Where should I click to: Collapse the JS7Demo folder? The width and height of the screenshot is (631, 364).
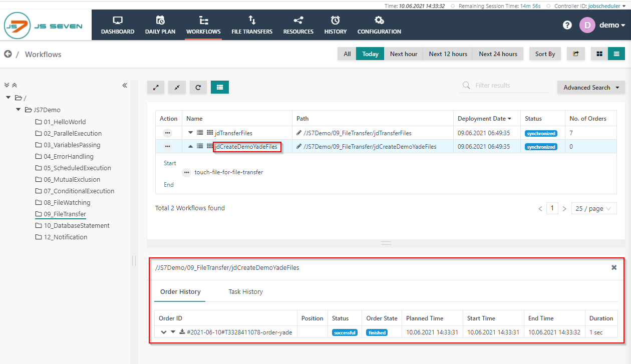coord(19,110)
